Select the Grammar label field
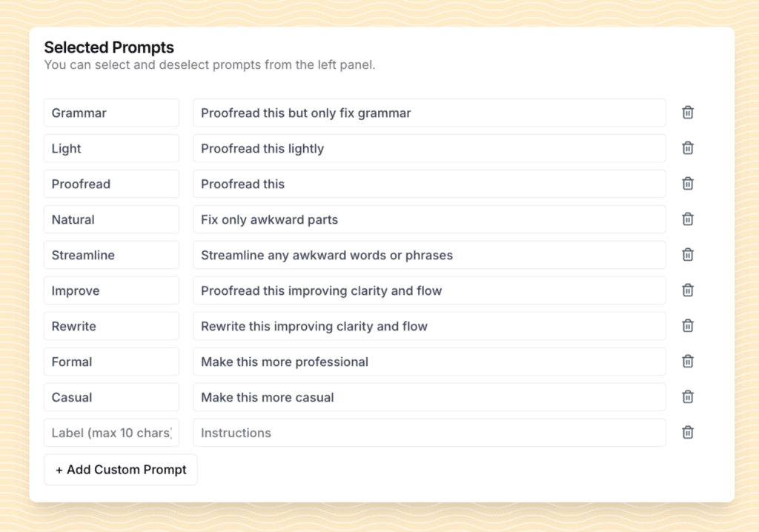Screen dimensions: 759x532 111,113
